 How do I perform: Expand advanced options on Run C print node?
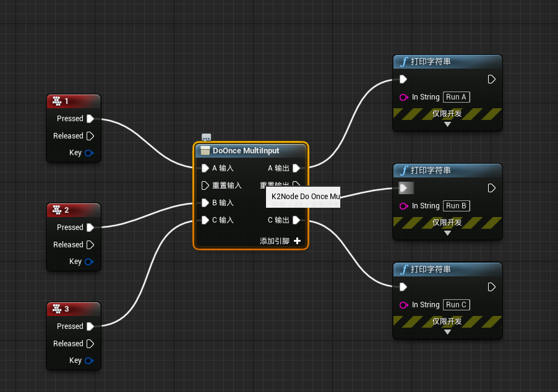coord(447,332)
